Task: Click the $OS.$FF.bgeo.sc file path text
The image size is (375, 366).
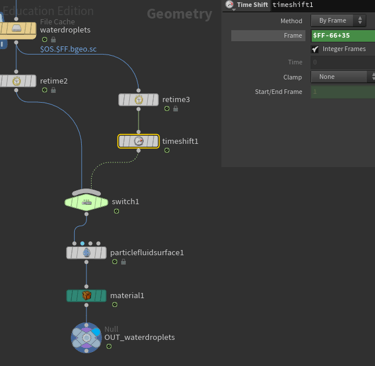Action: (x=68, y=49)
